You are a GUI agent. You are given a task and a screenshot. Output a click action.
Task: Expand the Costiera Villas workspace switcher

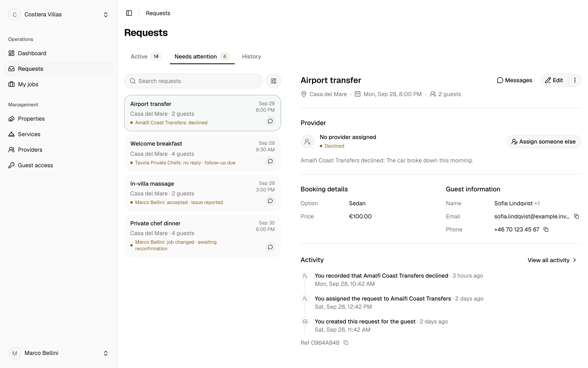point(59,15)
